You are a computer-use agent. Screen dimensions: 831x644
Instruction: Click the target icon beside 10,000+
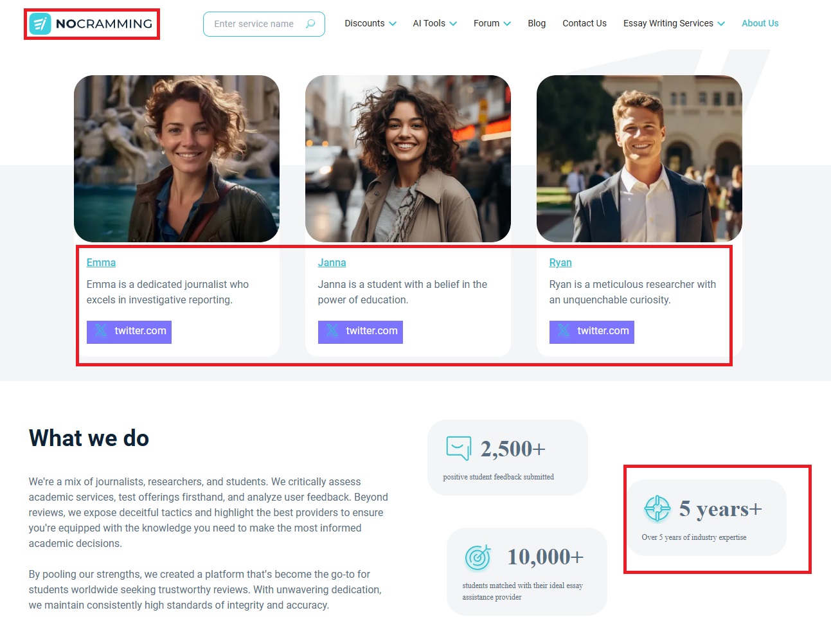478,557
